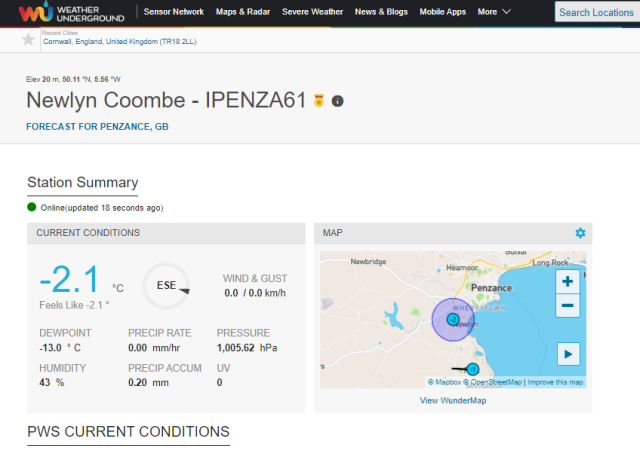This screenshot has width=640, height=451.
Task: Click the favorite star icon
Action: click(28, 40)
